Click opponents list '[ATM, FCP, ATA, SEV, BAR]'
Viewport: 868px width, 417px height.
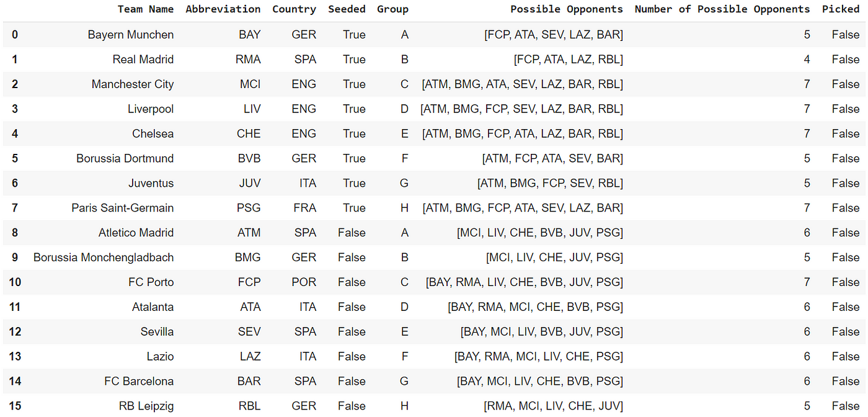(x=552, y=159)
